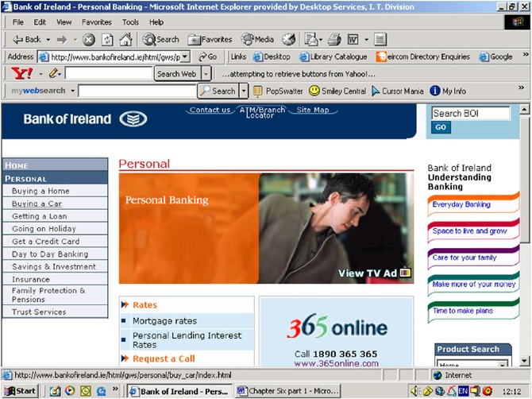
Task: Open the MyWebSearch Search button dropdown
Action: click(244, 91)
